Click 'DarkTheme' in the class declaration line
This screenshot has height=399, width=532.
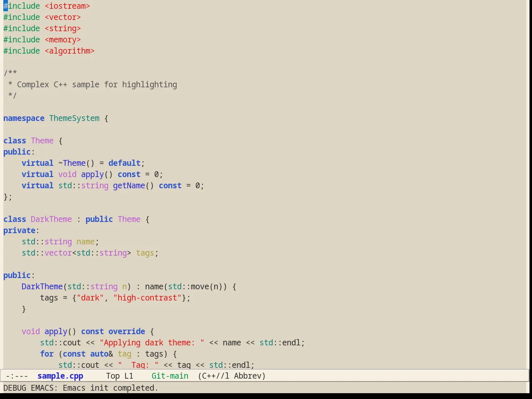(x=51, y=219)
